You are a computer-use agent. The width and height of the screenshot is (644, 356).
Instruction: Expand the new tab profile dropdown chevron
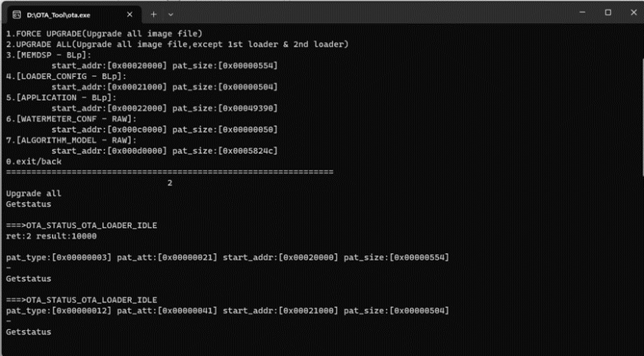click(170, 15)
